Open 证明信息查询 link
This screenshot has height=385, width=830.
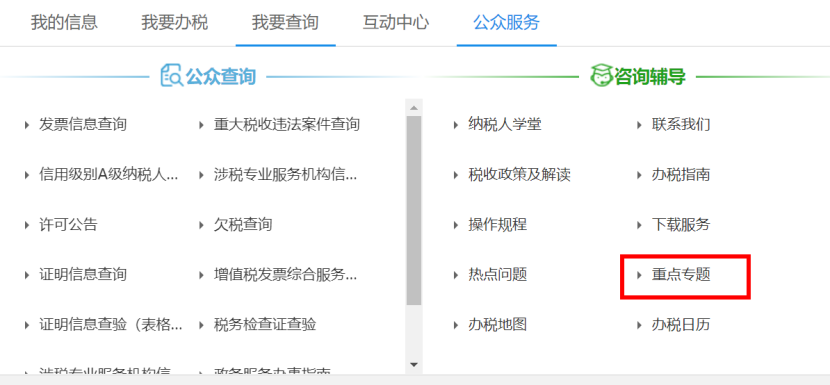tap(83, 275)
